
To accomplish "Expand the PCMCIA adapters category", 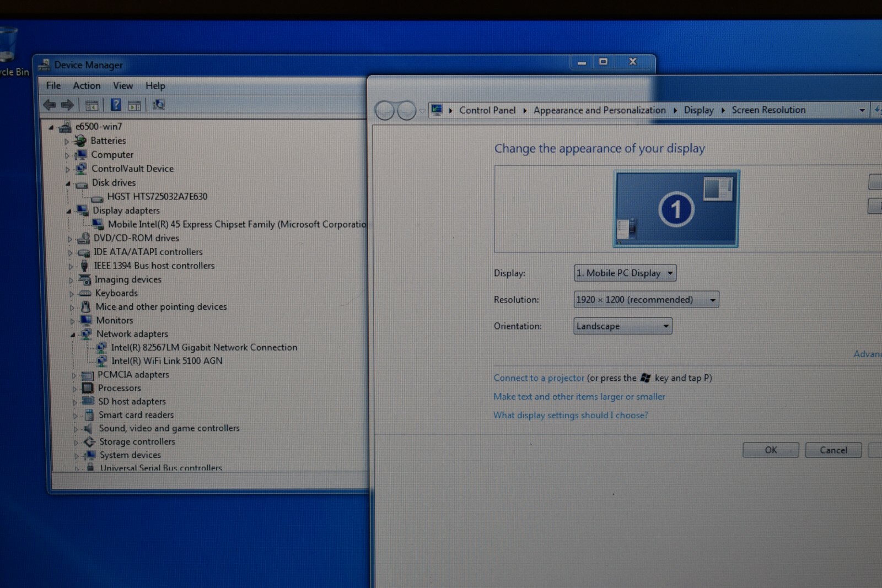I will (x=74, y=375).
